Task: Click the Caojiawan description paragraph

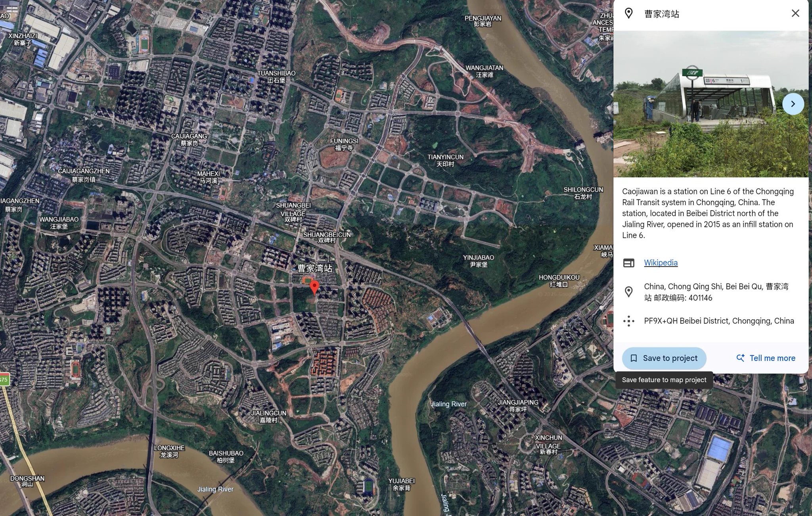Action: click(708, 213)
